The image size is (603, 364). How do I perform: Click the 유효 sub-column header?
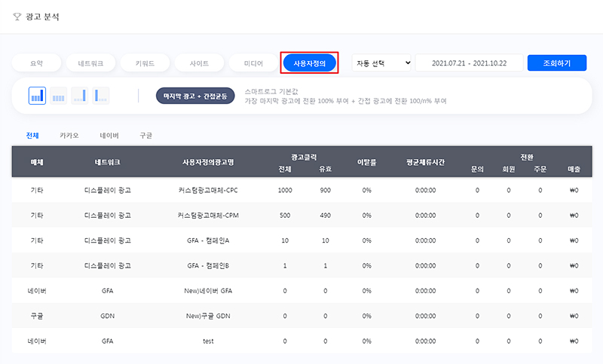click(x=326, y=169)
